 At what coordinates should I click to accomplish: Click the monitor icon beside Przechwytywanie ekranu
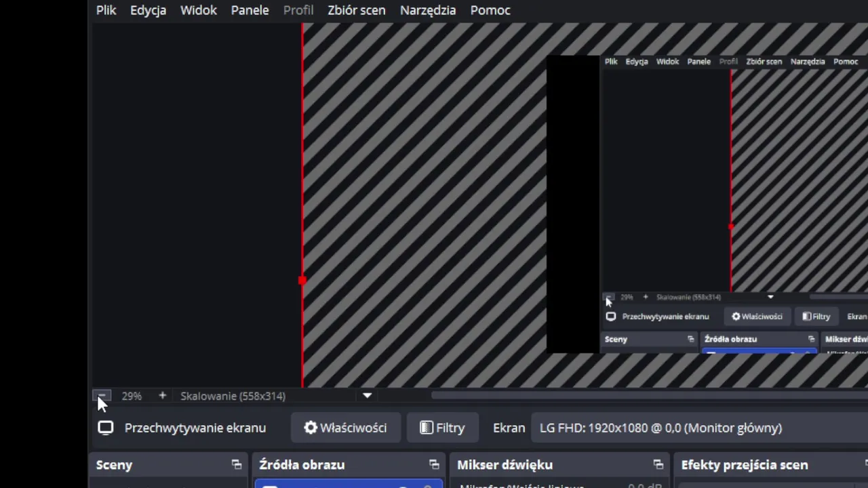click(x=105, y=428)
